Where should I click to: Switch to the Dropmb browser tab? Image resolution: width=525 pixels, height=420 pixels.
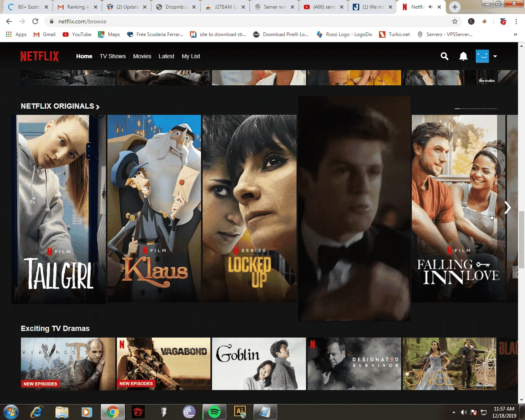pos(176,7)
